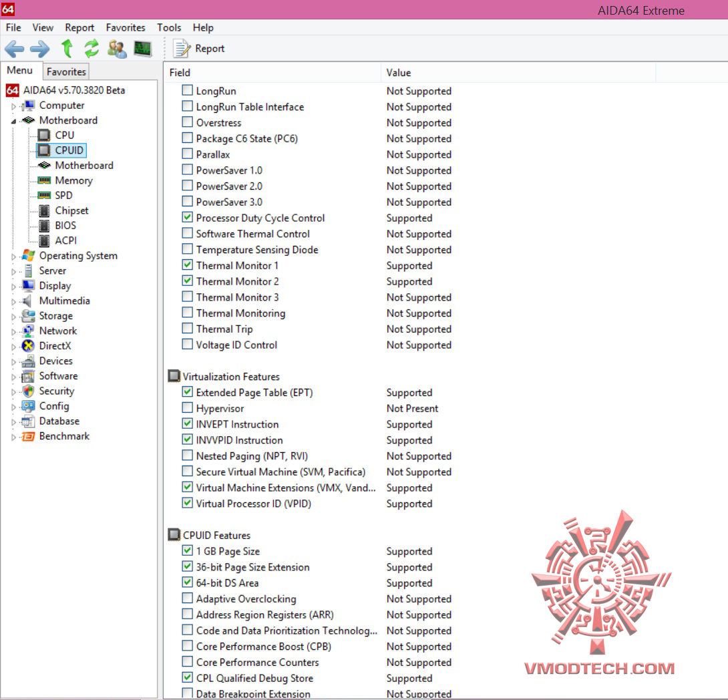
Task: Select the CPU chip icon in tree
Action: point(44,135)
